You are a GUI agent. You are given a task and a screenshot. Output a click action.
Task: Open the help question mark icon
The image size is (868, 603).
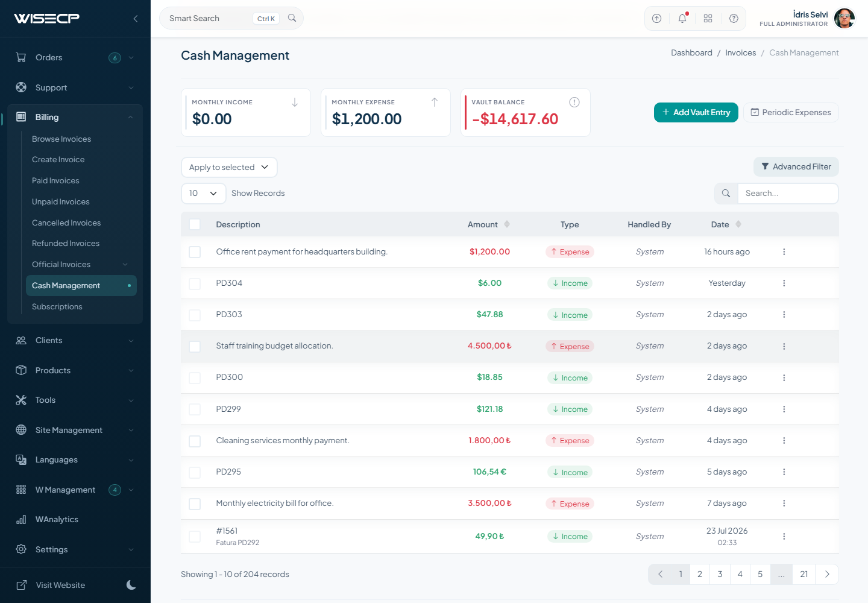click(x=734, y=19)
